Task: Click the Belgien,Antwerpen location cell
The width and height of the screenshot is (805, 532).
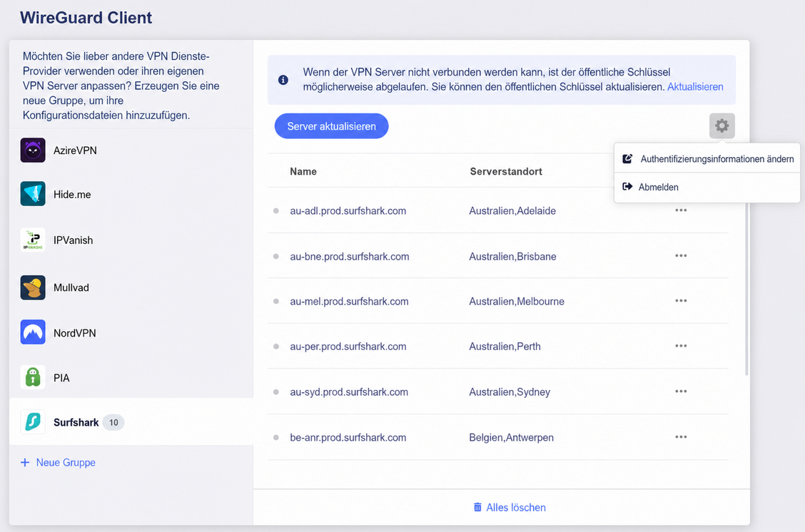Action: [x=512, y=438]
